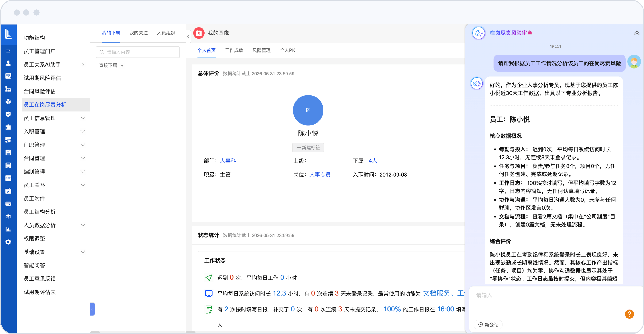
Task: Open the stacked layers icon in the blue sidebar
Action: point(8,217)
